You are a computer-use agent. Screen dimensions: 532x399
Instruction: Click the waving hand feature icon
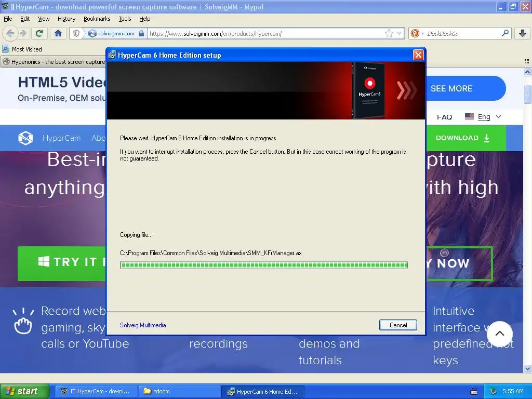[x=23, y=321]
